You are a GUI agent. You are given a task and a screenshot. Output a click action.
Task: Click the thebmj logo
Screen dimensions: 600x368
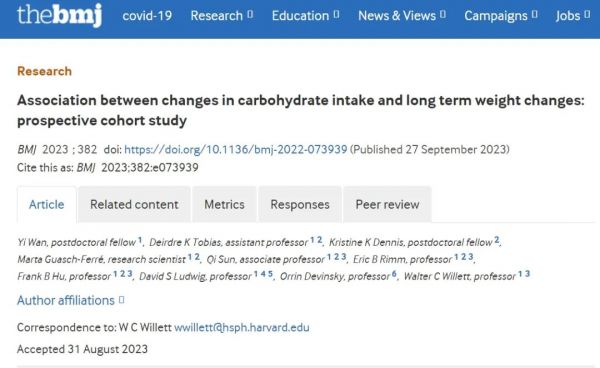(x=60, y=15)
